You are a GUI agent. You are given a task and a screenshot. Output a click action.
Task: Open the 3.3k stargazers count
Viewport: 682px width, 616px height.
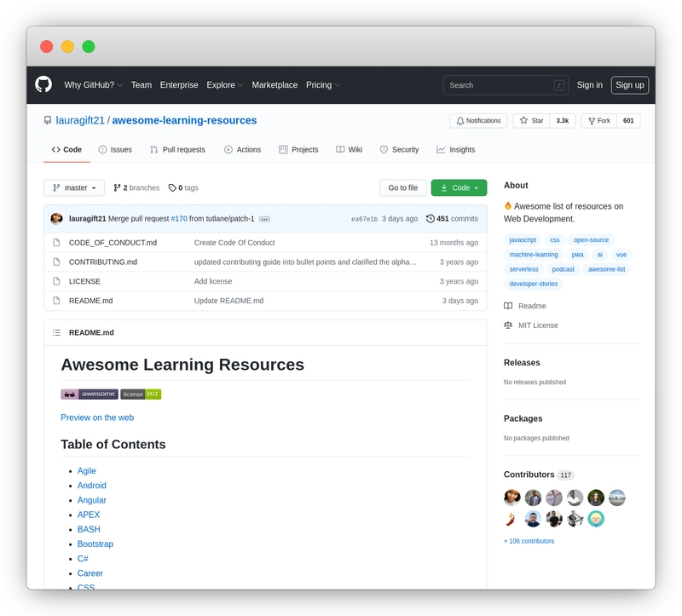click(x=563, y=121)
